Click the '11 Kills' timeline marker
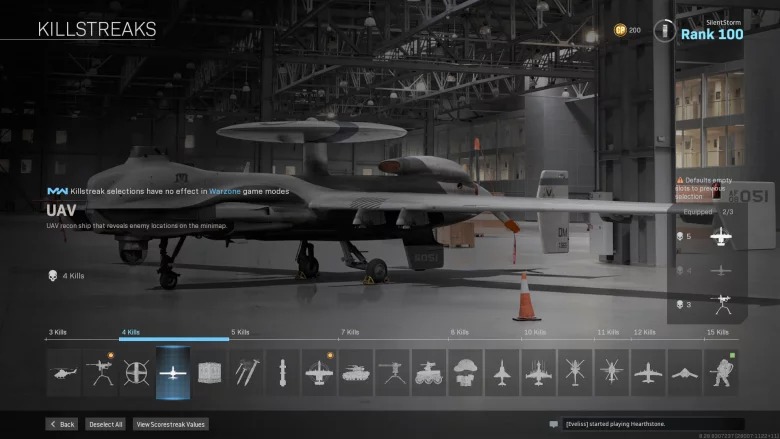The height and width of the screenshot is (439, 780). pyautogui.click(x=608, y=332)
